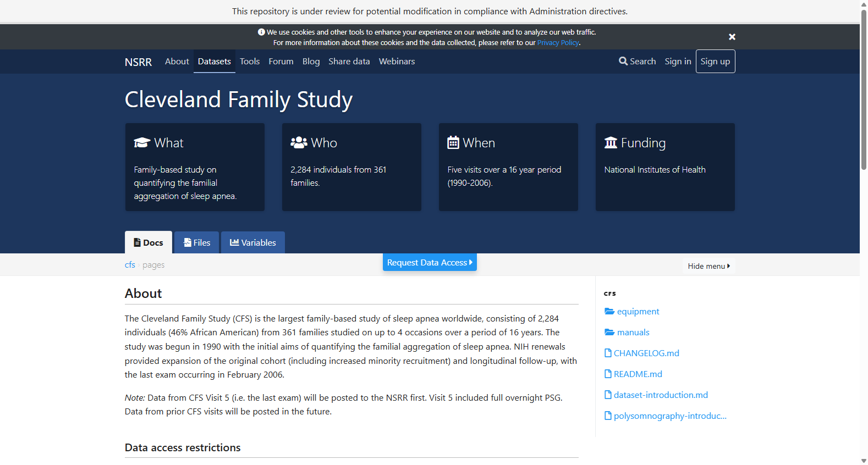Click the page vertical scrollbar thumb

(864, 90)
